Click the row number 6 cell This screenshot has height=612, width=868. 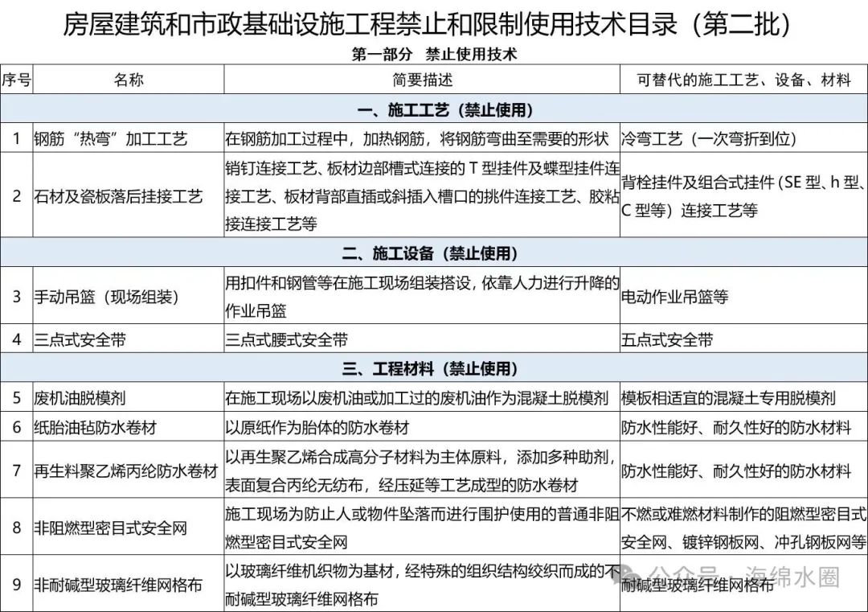(17, 427)
